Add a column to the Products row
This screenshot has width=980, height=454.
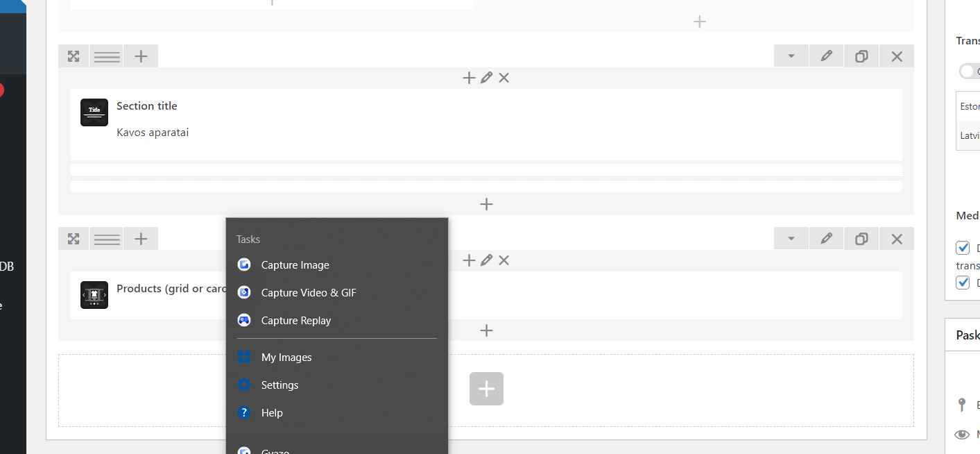(141, 239)
